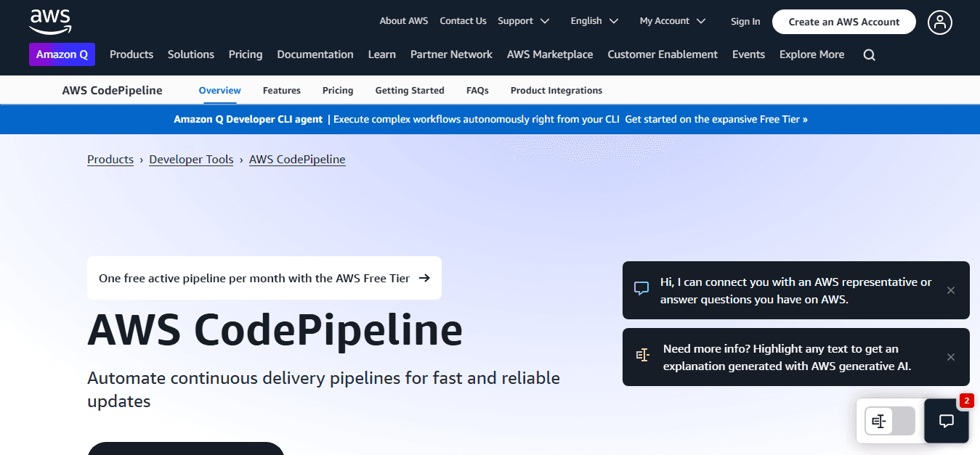
Task: Click the chat icon in the representative message
Action: pos(641,288)
